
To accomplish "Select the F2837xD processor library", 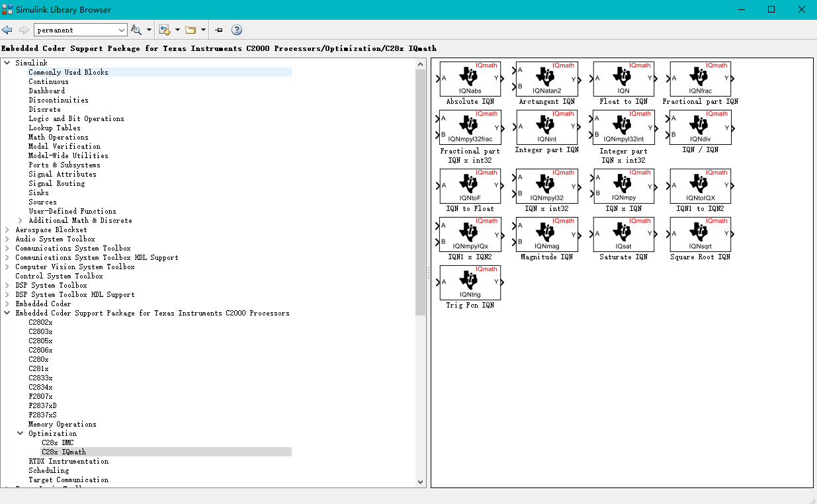I will click(42, 405).
